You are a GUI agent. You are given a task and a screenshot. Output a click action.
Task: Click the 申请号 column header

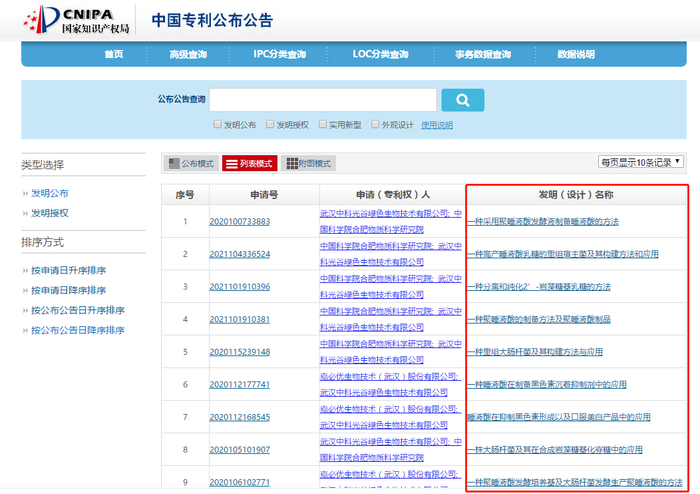pyautogui.click(x=264, y=195)
